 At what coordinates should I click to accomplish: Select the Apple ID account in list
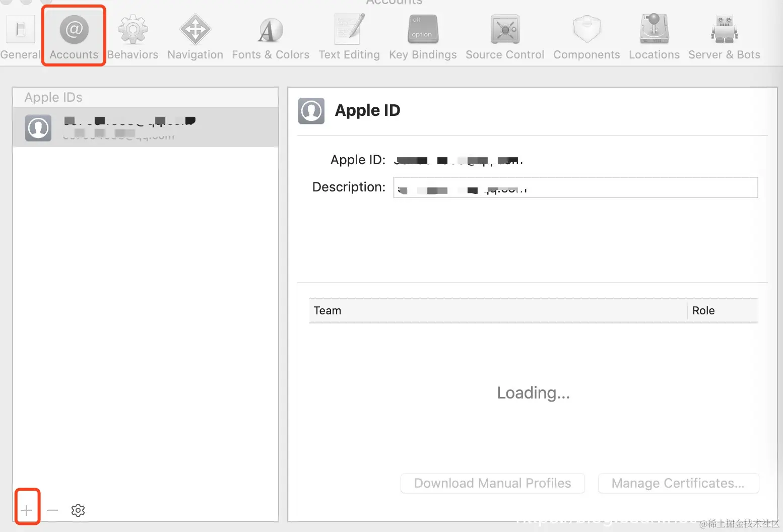click(x=146, y=127)
